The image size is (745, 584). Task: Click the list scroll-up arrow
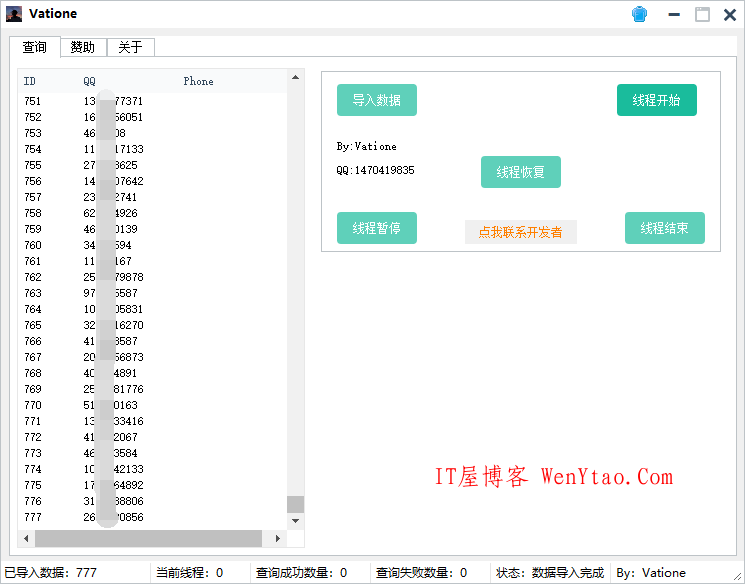tap(295, 77)
